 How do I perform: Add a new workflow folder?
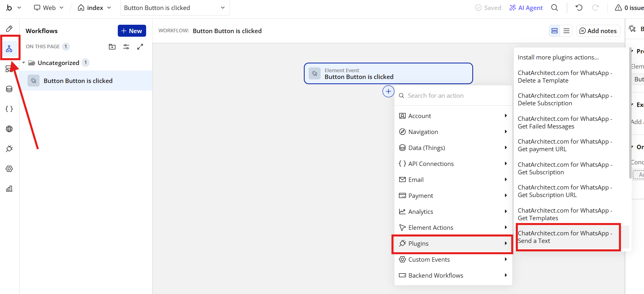click(112, 47)
